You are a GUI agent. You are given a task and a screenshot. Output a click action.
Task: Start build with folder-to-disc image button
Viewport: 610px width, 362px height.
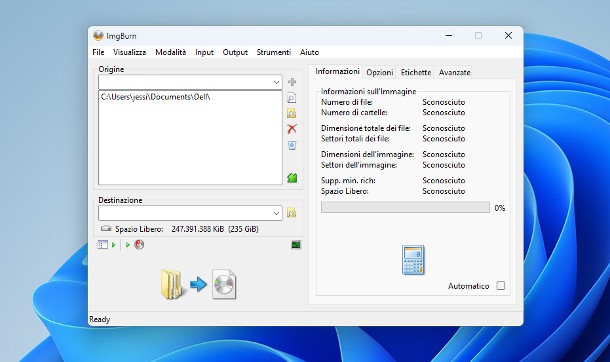pos(198,284)
